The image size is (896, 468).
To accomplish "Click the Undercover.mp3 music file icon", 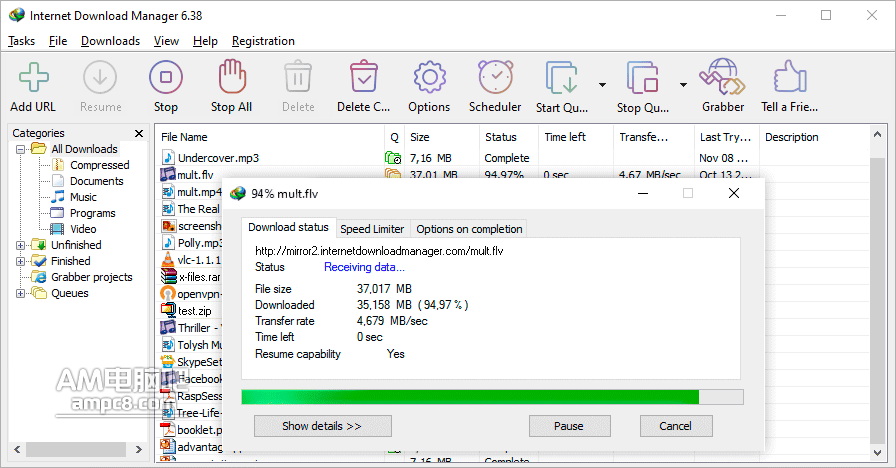I will [x=168, y=157].
